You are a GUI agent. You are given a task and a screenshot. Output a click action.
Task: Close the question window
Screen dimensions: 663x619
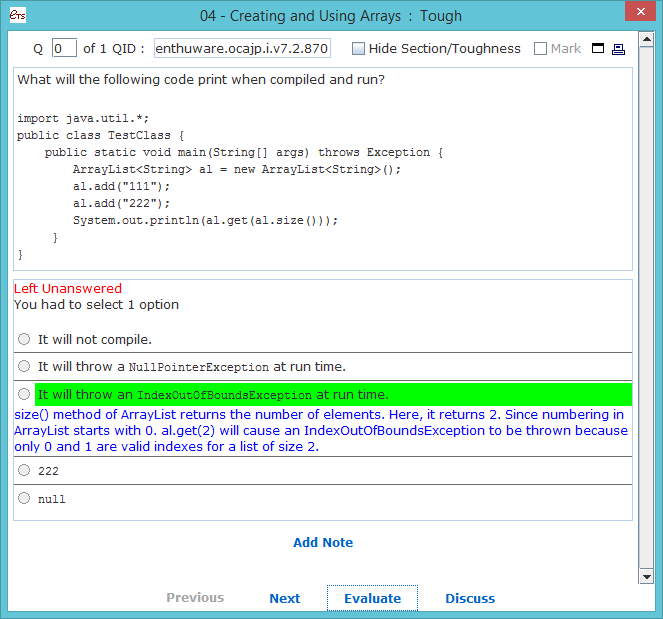[639, 12]
